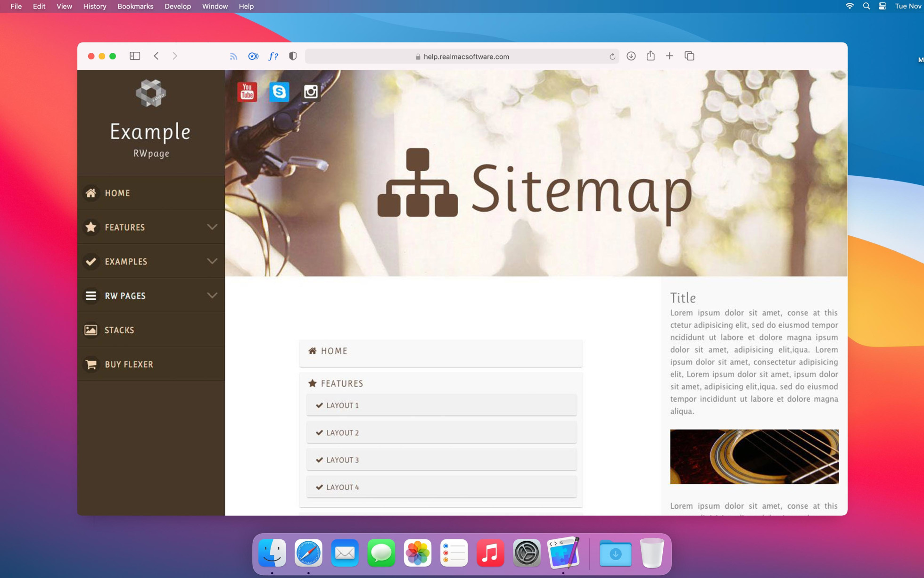Enable Reader view for this page
The image size is (924, 578).
(253, 56)
